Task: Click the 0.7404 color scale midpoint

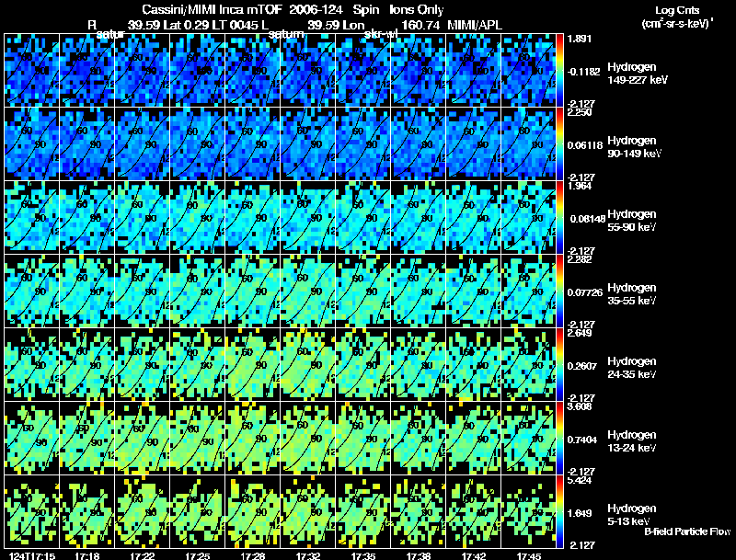Action: click(x=582, y=440)
